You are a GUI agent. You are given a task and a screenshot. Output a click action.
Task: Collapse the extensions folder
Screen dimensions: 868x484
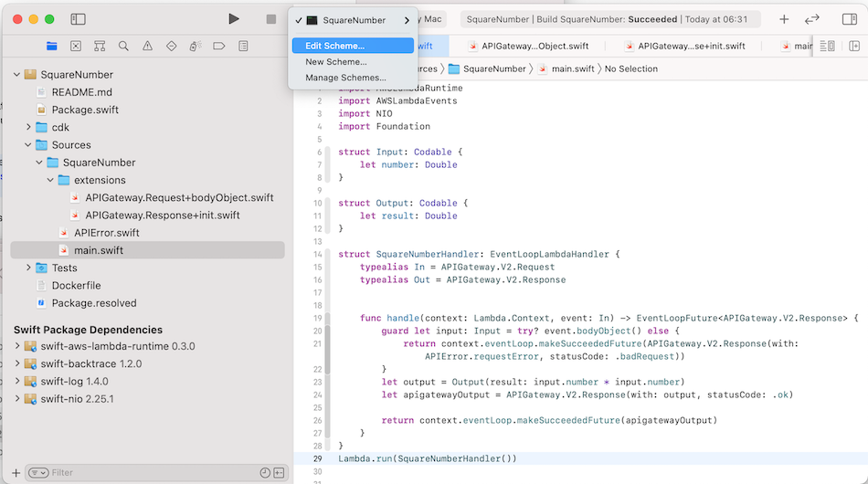click(50, 180)
